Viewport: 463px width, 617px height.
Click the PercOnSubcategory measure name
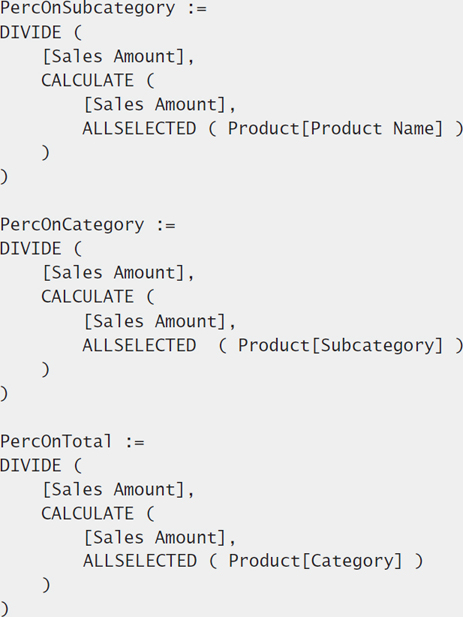coord(87,9)
